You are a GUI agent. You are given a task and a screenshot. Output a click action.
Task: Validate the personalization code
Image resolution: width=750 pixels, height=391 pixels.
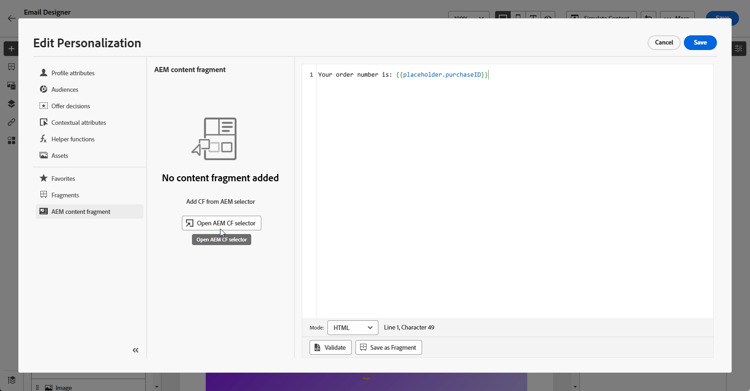click(330, 347)
